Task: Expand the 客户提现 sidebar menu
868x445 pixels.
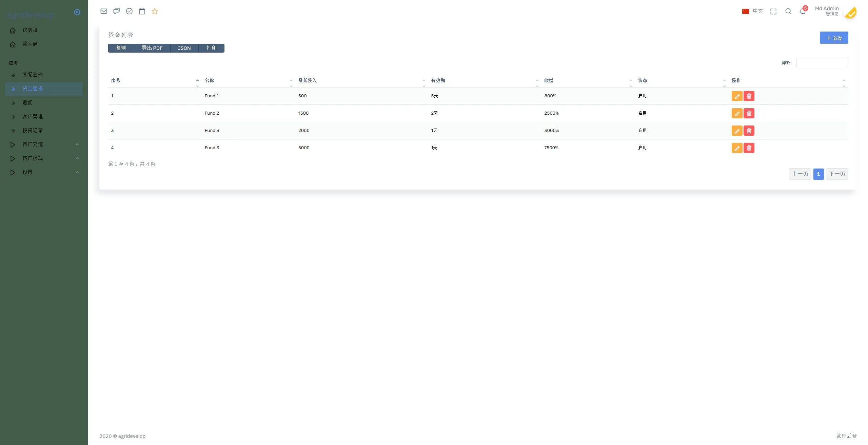Action: point(44,158)
